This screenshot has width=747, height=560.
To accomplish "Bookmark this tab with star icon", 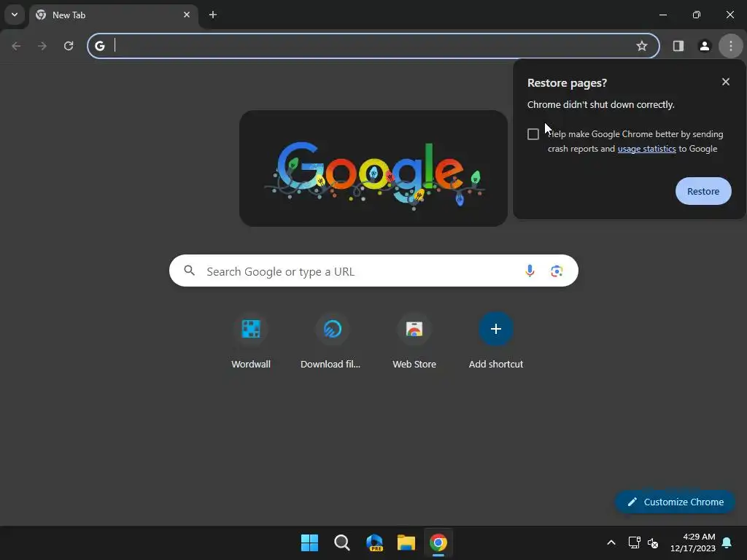I will 642,46.
